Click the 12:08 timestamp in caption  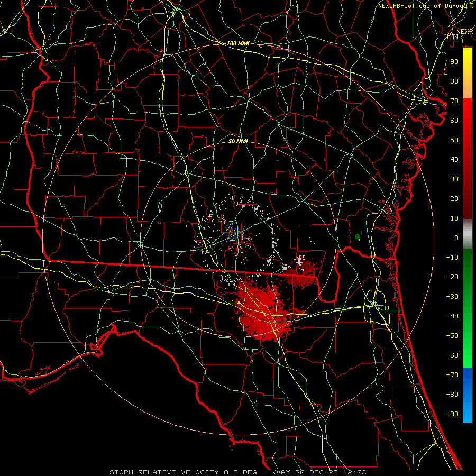click(x=354, y=472)
